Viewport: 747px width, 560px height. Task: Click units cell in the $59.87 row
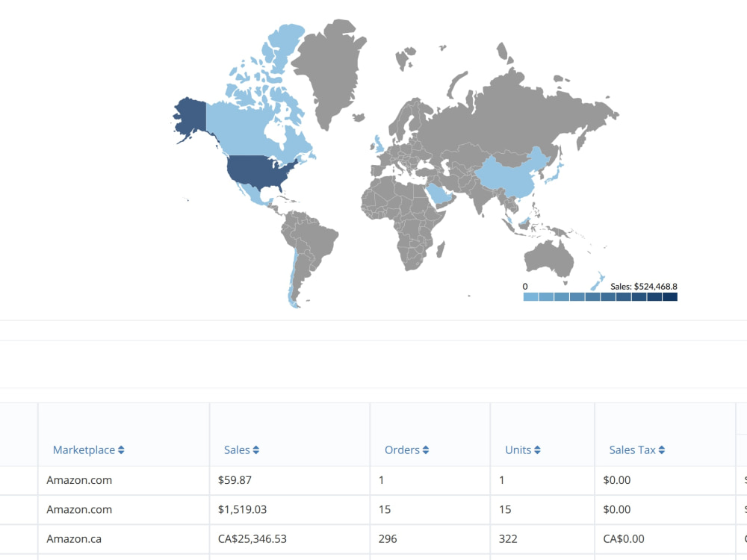pyautogui.click(x=542, y=480)
